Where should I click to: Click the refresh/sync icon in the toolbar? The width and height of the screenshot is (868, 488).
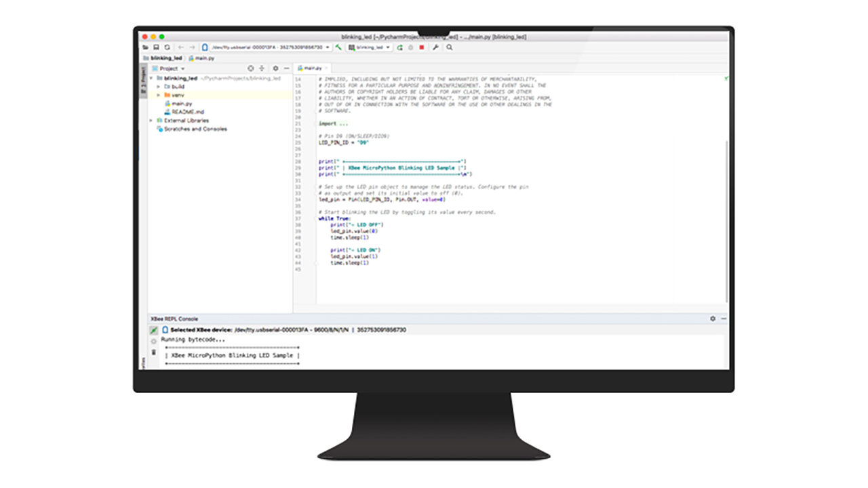click(x=167, y=47)
